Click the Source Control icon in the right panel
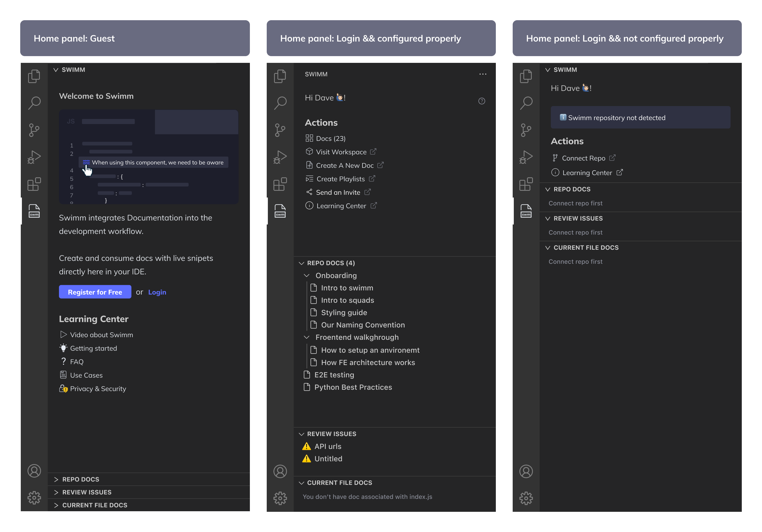This screenshot has height=532, width=762. [526, 130]
